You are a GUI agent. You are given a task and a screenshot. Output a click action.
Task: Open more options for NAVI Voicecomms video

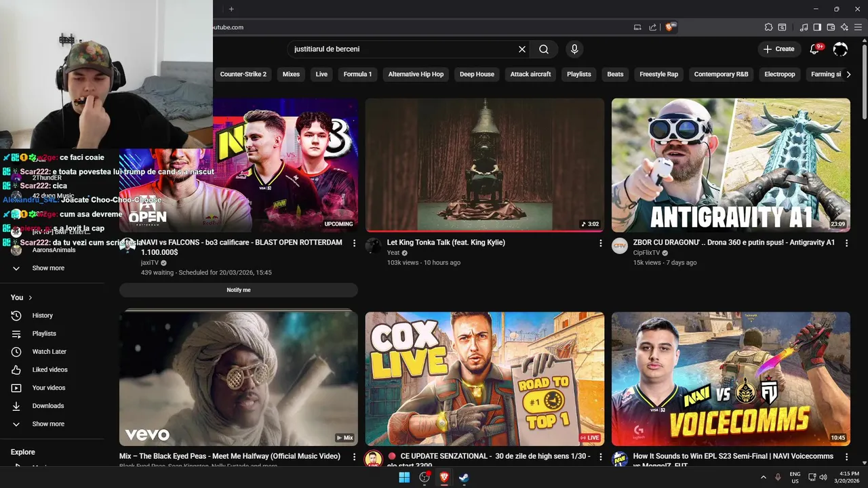(x=846, y=457)
